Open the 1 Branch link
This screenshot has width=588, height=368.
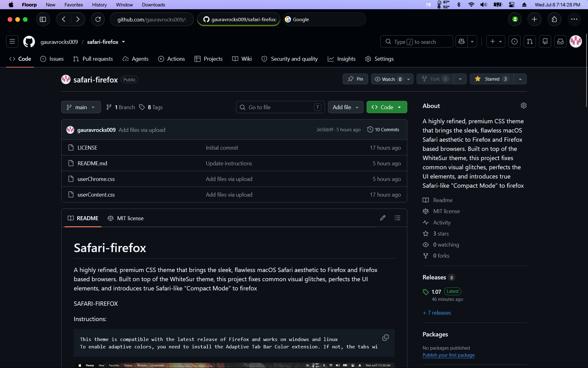tap(121, 107)
